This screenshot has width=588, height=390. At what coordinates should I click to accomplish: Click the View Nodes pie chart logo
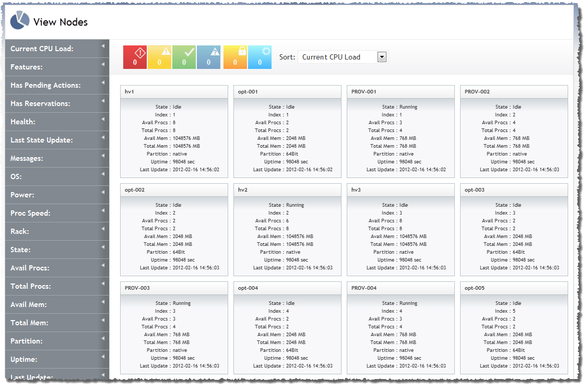click(20, 21)
